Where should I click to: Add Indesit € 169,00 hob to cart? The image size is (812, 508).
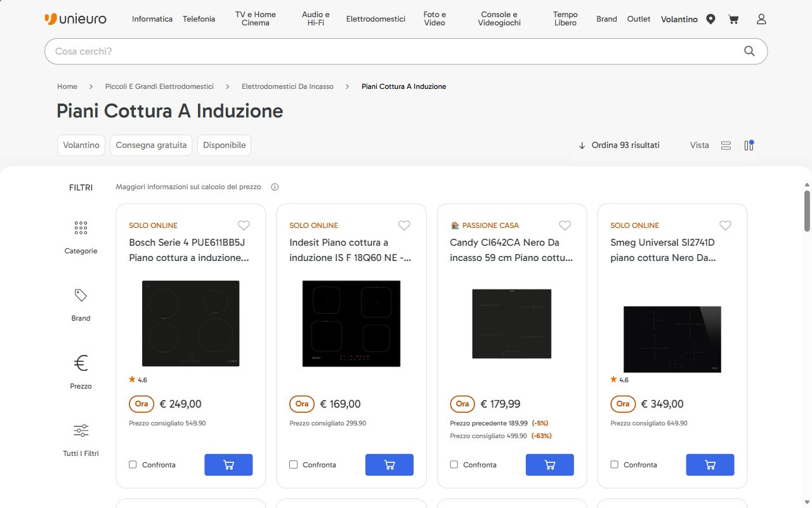click(x=390, y=465)
